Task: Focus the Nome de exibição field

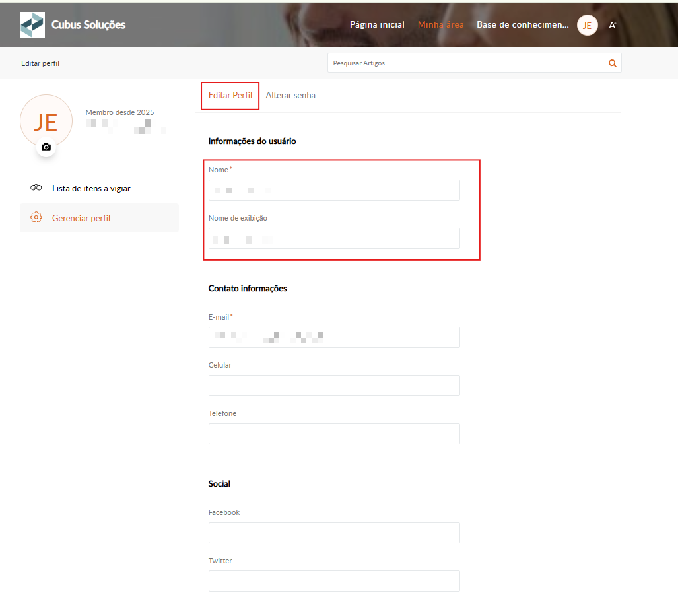Action: (x=334, y=238)
